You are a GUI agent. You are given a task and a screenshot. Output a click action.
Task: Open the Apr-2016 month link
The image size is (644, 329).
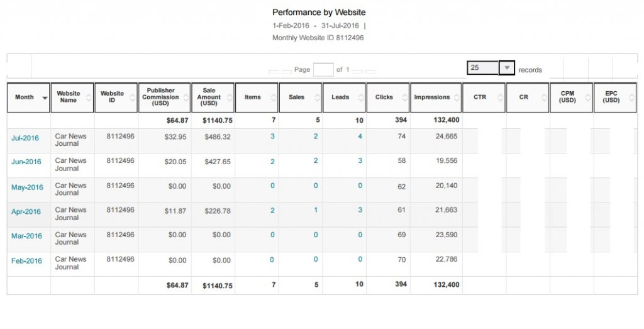click(x=26, y=212)
